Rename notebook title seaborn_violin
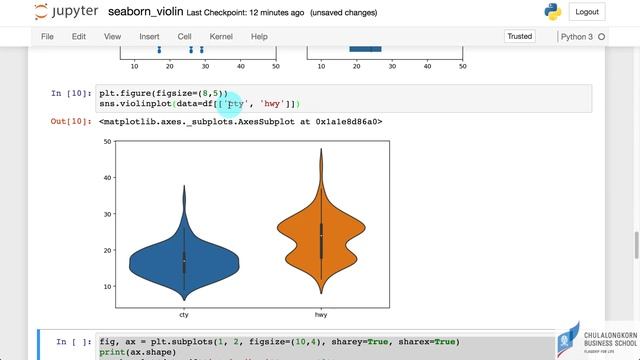The width and height of the screenshot is (640, 360). [x=145, y=12]
